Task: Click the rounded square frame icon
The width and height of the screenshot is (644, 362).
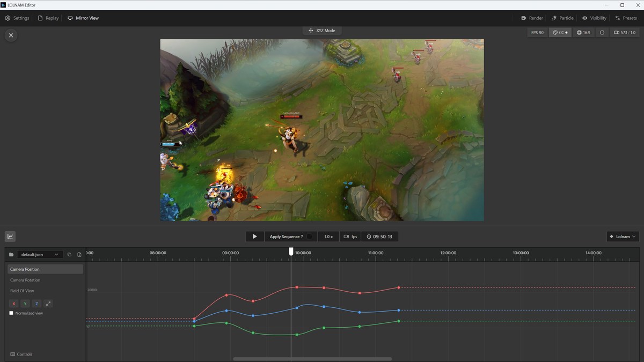Action: tap(602, 33)
